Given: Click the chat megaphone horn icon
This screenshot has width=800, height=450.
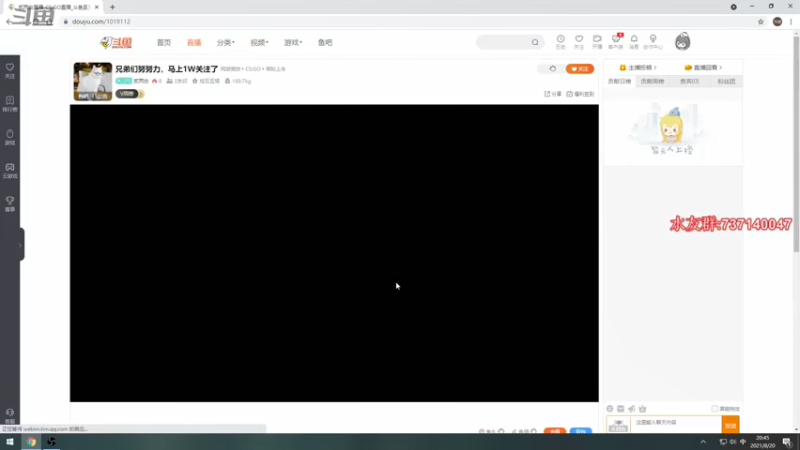Looking at the screenshot, I should tap(632, 409).
